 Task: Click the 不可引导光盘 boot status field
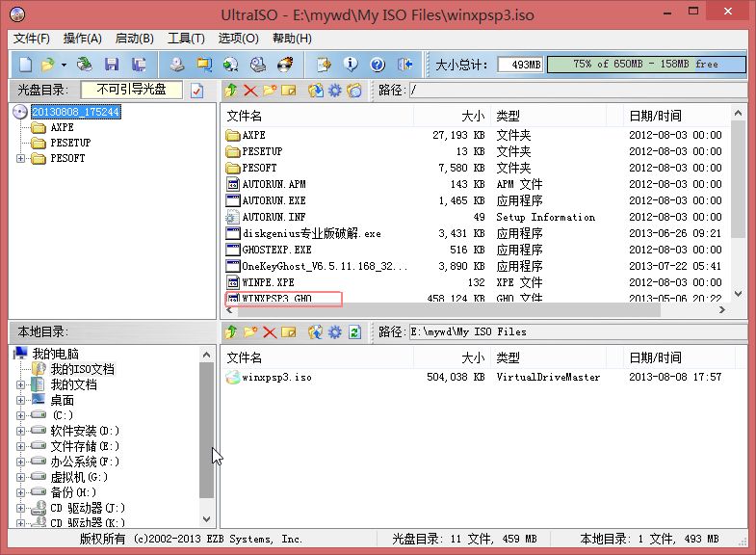point(132,90)
